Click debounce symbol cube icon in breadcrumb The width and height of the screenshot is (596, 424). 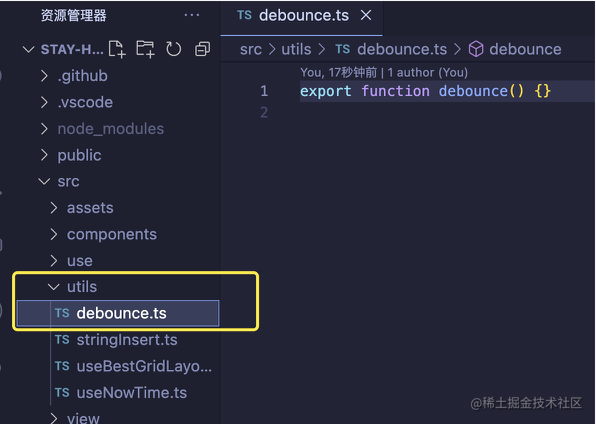tap(476, 49)
